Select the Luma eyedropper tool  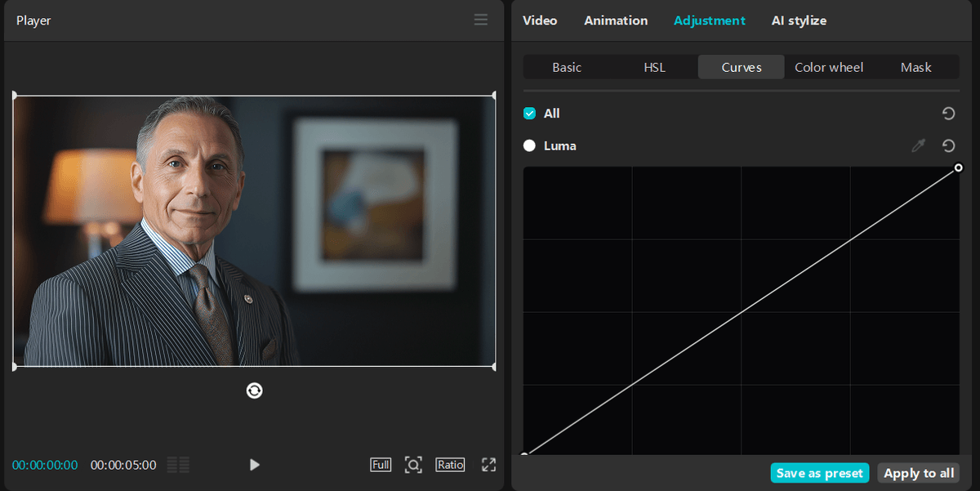(x=919, y=145)
